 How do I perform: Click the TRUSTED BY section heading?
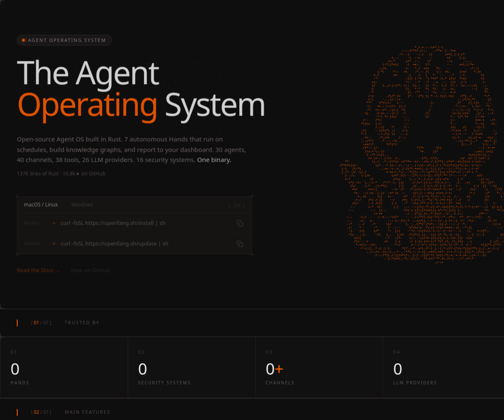[82, 323]
